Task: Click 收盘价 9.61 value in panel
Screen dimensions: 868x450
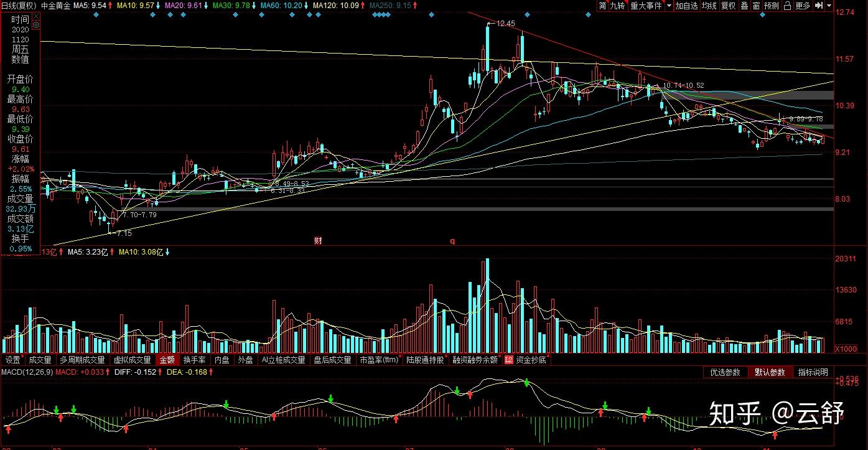Action: pyautogui.click(x=21, y=149)
